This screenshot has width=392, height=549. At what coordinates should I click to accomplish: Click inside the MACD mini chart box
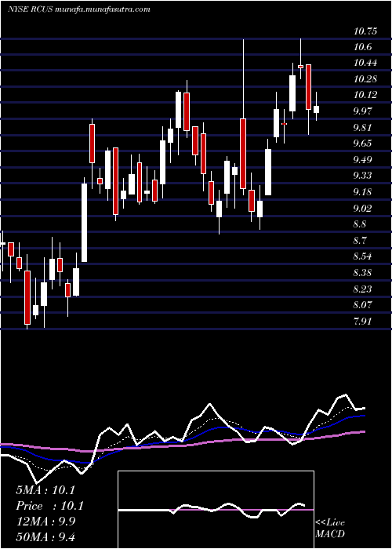tap(216, 510)
